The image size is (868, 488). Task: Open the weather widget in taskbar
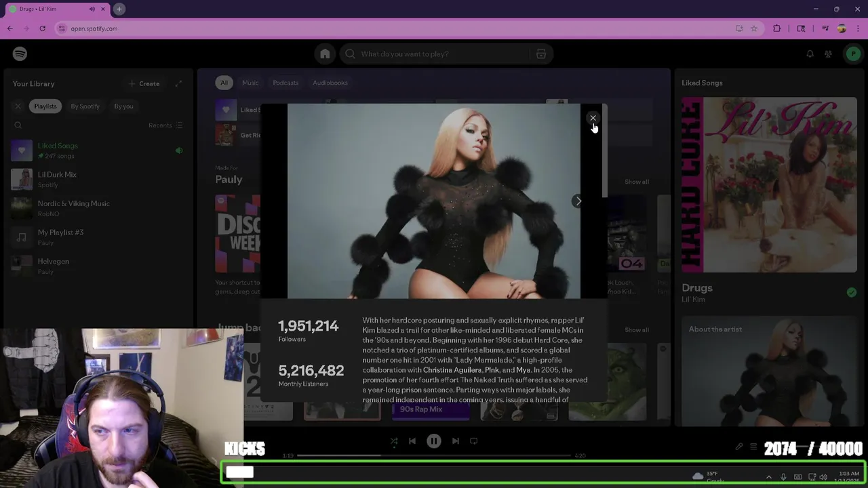tap(709, 476)
